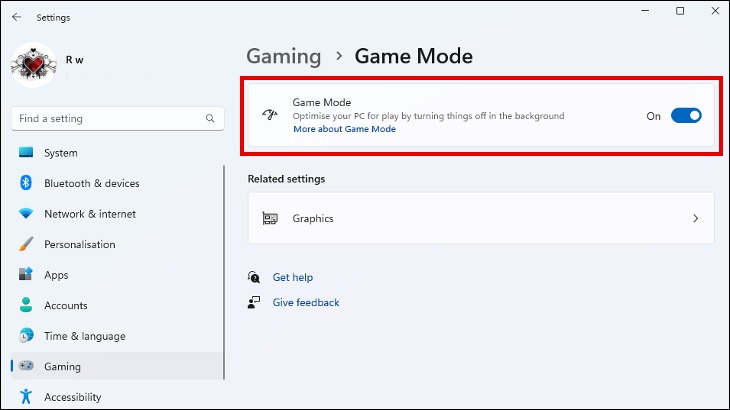Open System via its monitor icon

(x=26, y=152)
